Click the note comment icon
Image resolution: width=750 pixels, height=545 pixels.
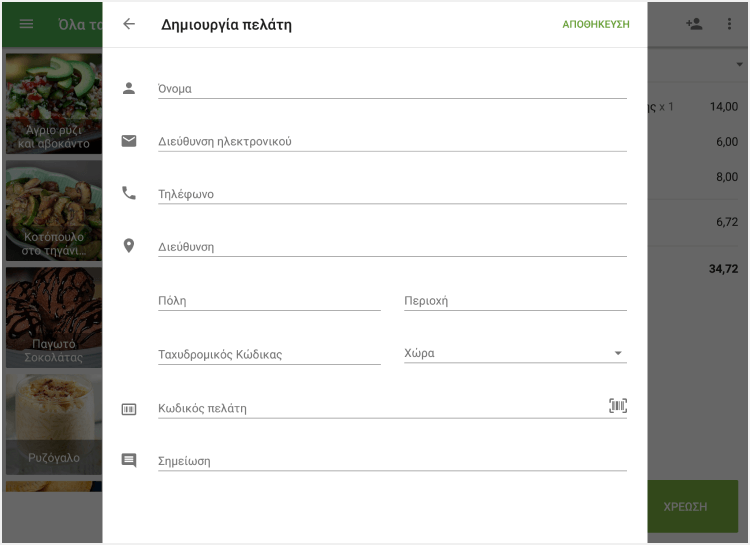coord(129,461)
